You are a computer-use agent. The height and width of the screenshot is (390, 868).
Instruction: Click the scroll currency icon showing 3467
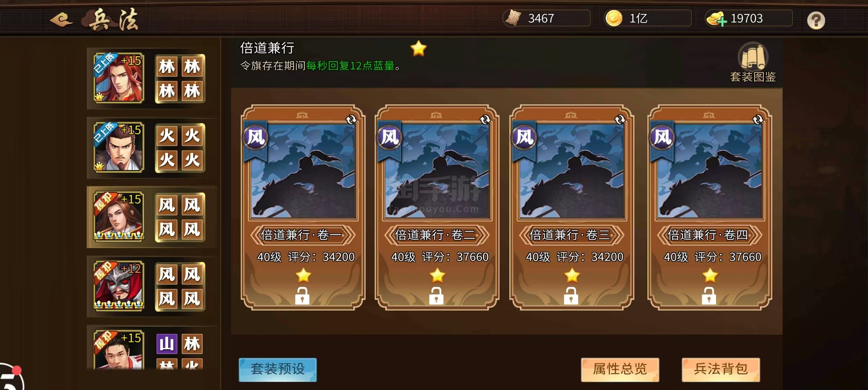point(513,18)
